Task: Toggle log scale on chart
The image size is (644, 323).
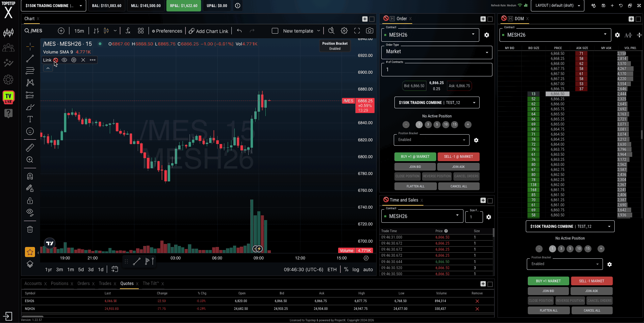Action: (x=356, y=270)
